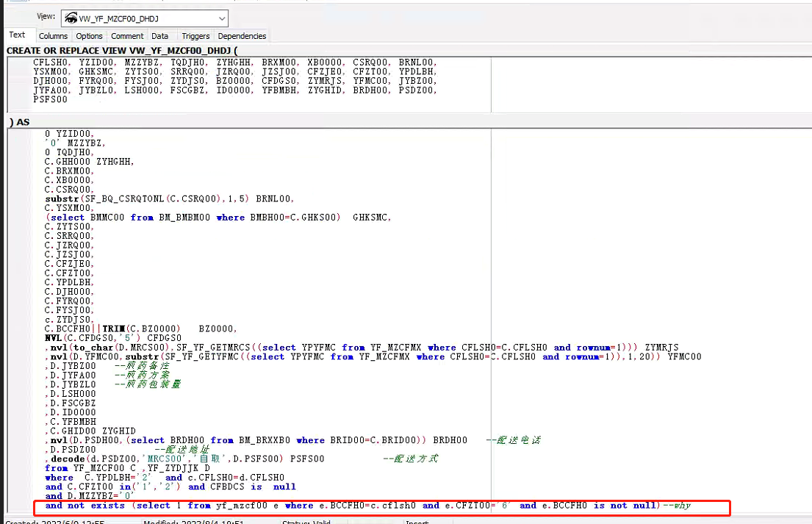Switch to the Dependencies tab
Viewport: 812px width, 524px height.
242,36
